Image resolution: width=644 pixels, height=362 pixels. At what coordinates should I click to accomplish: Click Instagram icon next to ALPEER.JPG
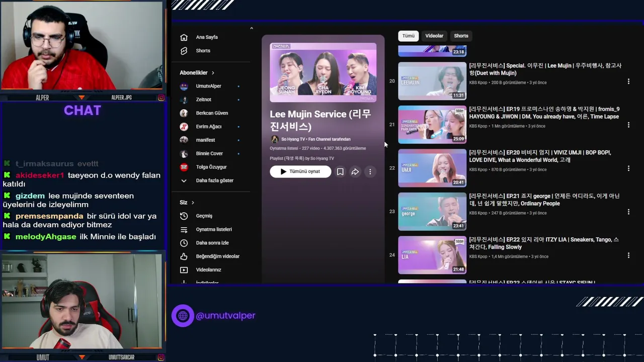[x=161, y=98]
